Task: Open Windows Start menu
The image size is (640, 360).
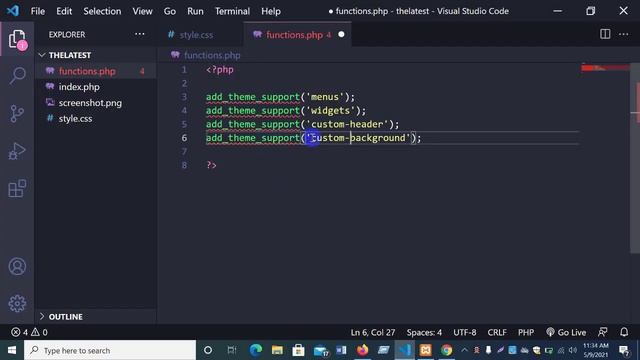Action: click(12, 350)
